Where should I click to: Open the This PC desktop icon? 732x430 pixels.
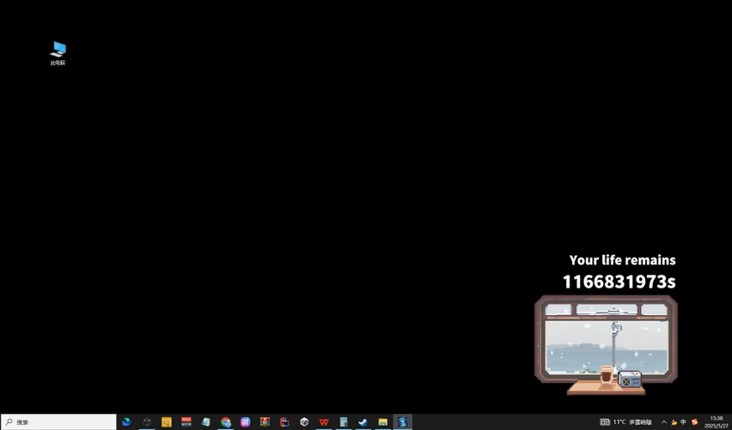(58, 51)
